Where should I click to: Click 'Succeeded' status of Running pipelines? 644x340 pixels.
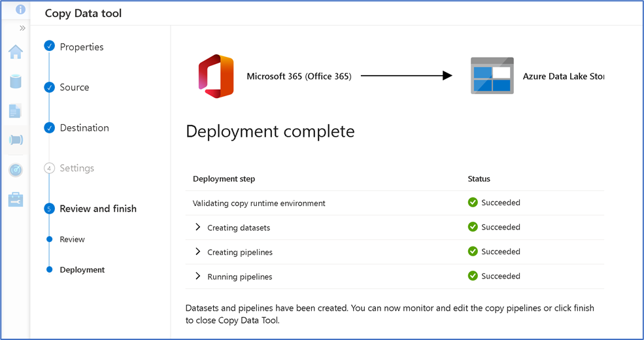[501, 277]
